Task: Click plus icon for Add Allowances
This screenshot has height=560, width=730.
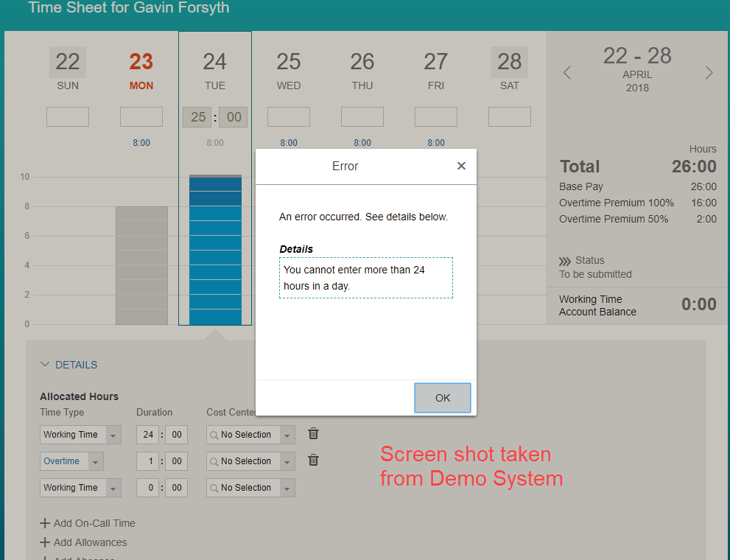Action: [45, 542]
